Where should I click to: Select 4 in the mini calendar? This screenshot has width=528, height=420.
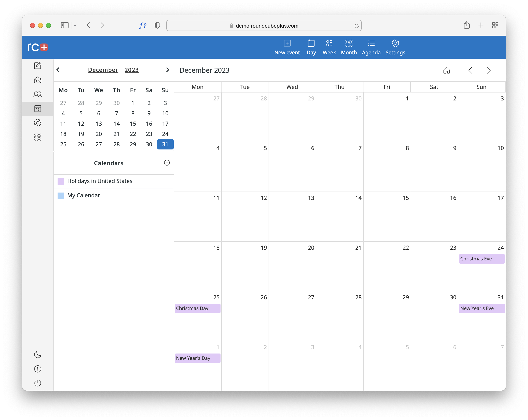(x=63, y=113)
